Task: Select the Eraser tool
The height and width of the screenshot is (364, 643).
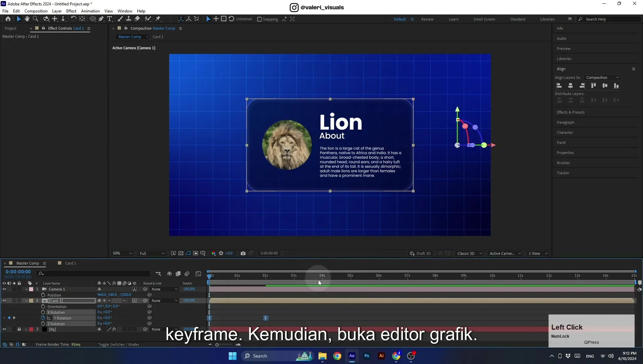Action: [137, 19]
